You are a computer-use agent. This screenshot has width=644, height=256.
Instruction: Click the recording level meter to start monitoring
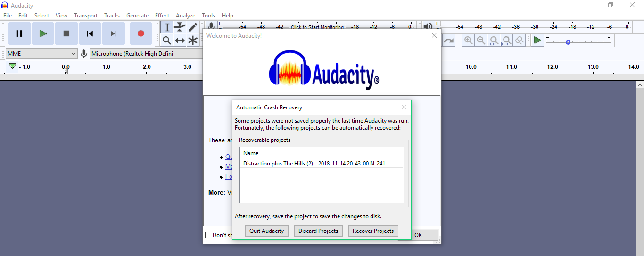[x=317, y=27]
